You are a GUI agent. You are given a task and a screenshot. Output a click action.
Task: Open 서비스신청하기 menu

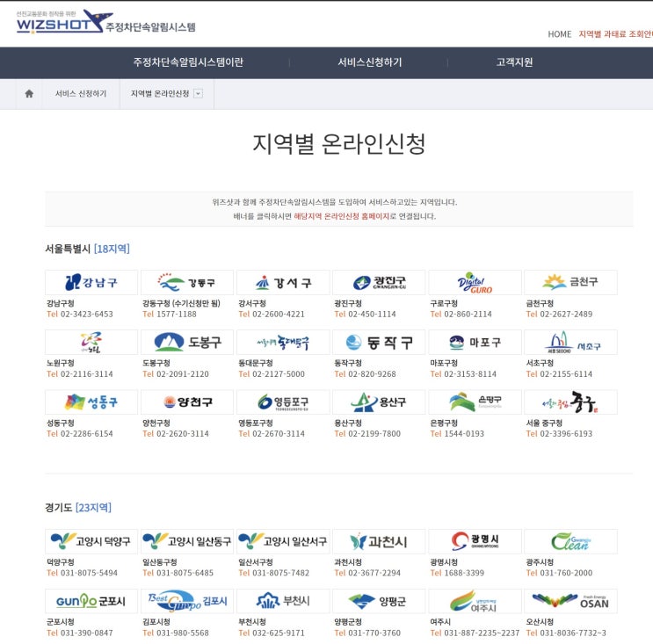[x=370, y=62]
